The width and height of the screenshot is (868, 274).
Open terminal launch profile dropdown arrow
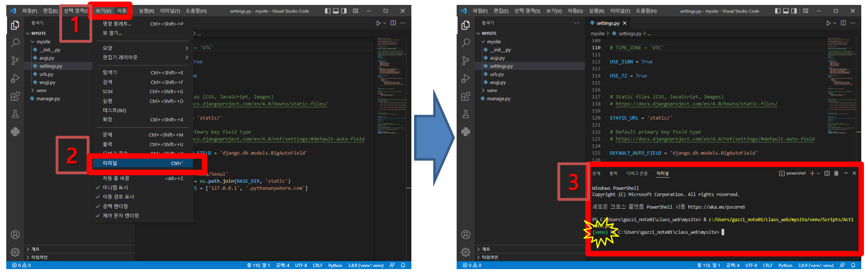[818, 173]
